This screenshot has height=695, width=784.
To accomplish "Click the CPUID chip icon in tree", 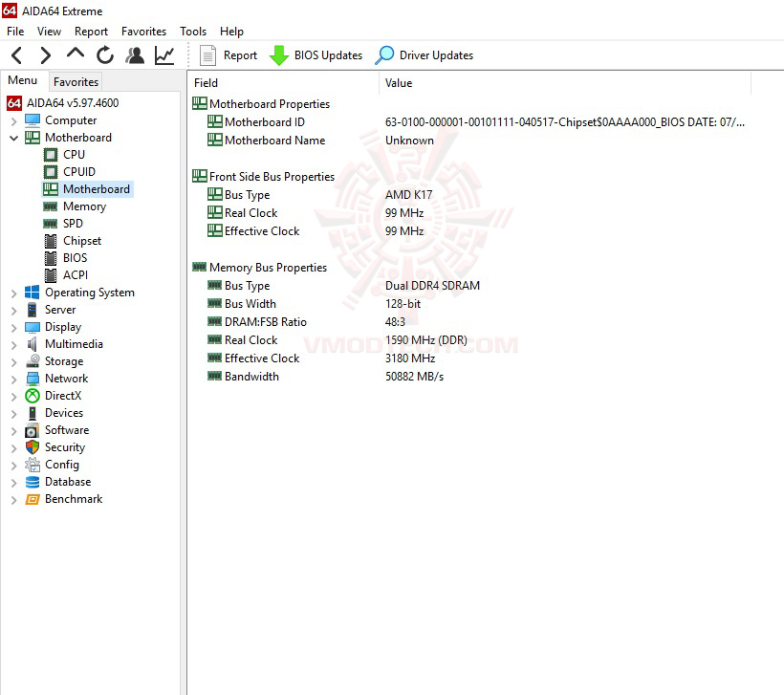I will point(51,171).
